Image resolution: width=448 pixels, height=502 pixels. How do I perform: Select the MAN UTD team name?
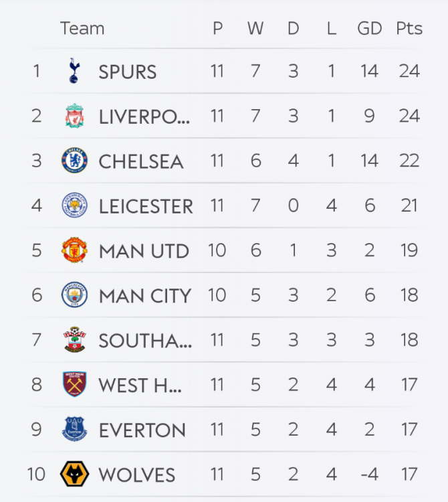click(x=144, y=251)
